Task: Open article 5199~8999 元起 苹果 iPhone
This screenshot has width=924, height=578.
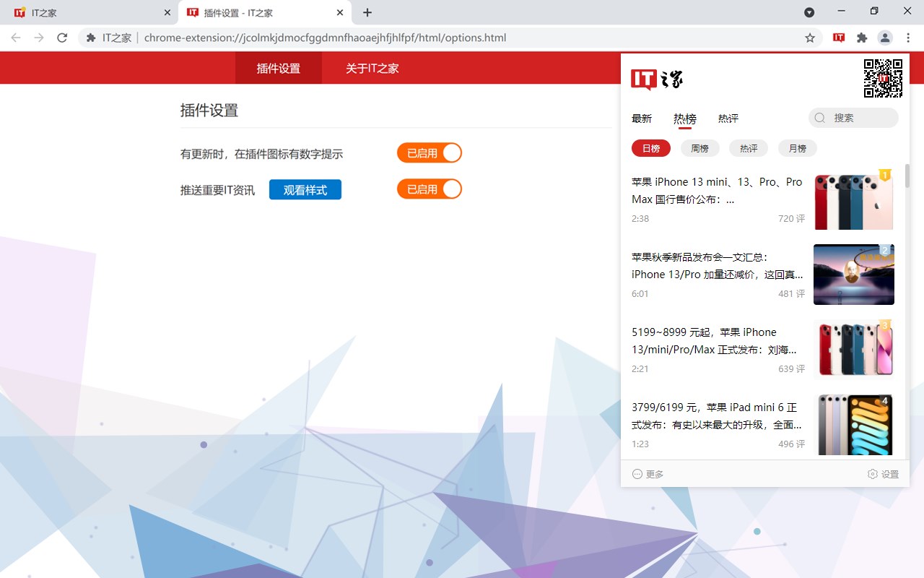Action: tap(715, 341)
